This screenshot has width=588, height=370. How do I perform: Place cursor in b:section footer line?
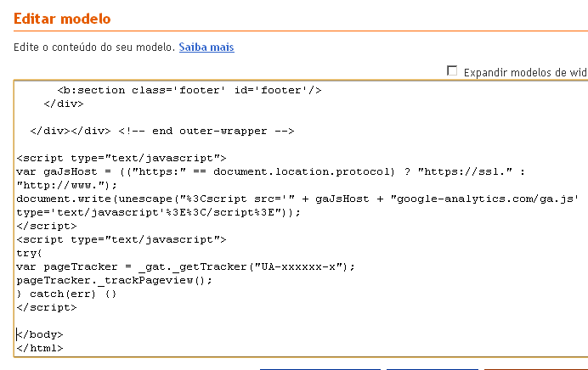point(189,90)
